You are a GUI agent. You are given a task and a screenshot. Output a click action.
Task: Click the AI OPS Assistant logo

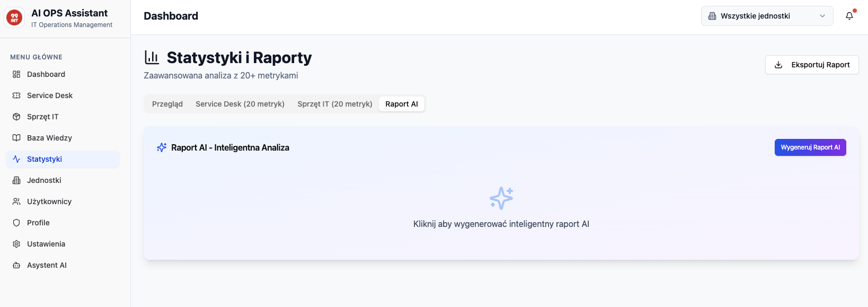pos(14,18)
